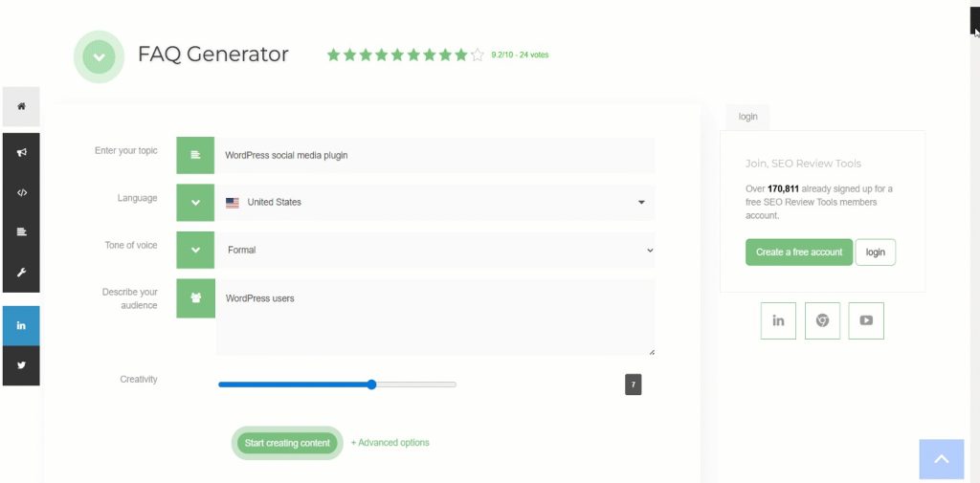Open the United States language dropdown

[434, 203]
